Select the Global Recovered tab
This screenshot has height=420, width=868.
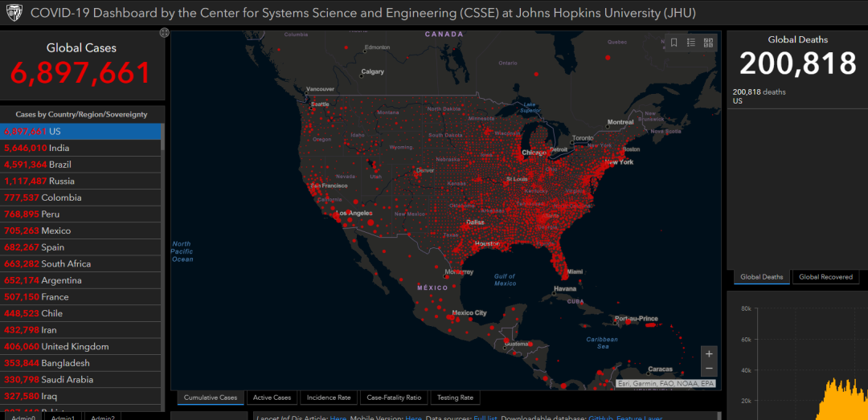(x=825, y=277)
